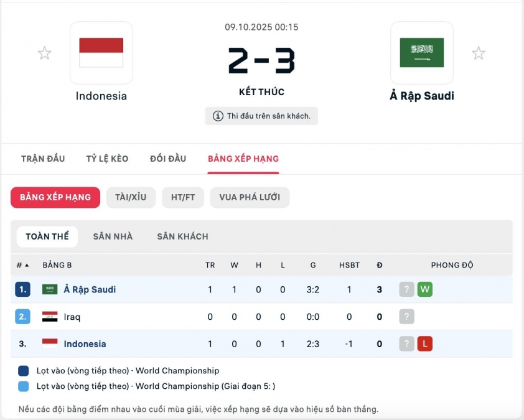Open the Indonesia team link in standings

pyautogui.click(x=85, y=343)
